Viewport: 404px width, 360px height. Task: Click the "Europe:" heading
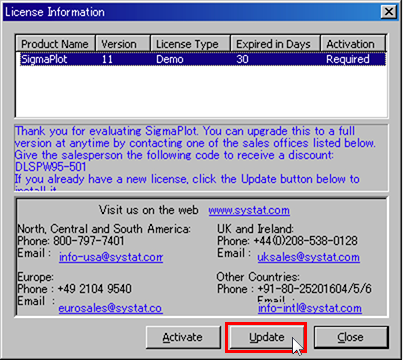(x=35, y=277)
